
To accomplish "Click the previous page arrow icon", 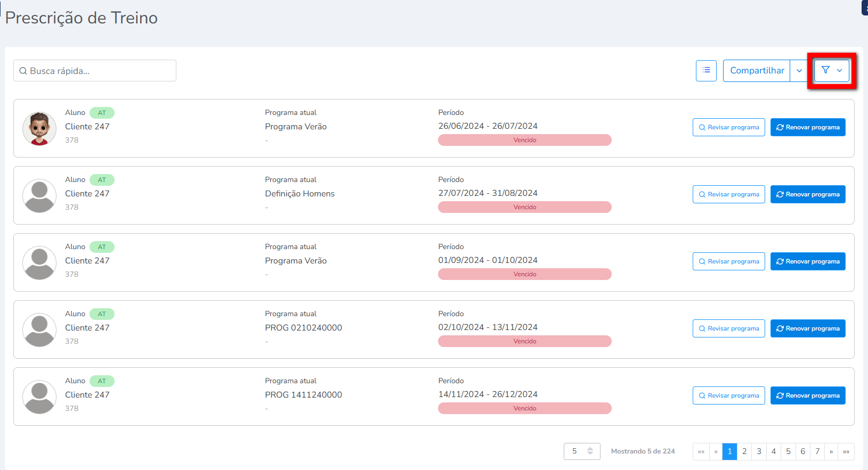I will [716, 451].
